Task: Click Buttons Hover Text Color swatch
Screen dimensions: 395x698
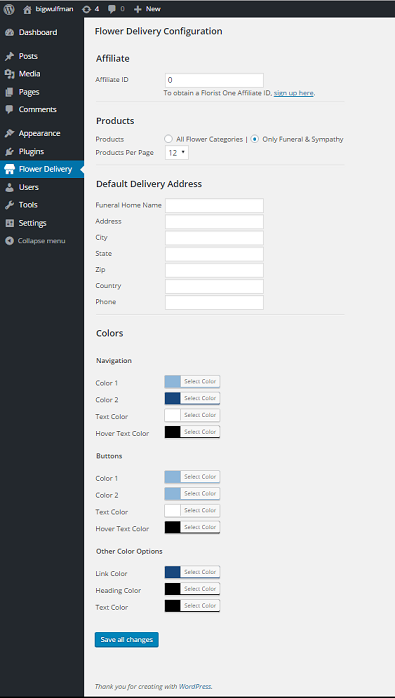Action: pyautogui.click(x=173, y=527)
